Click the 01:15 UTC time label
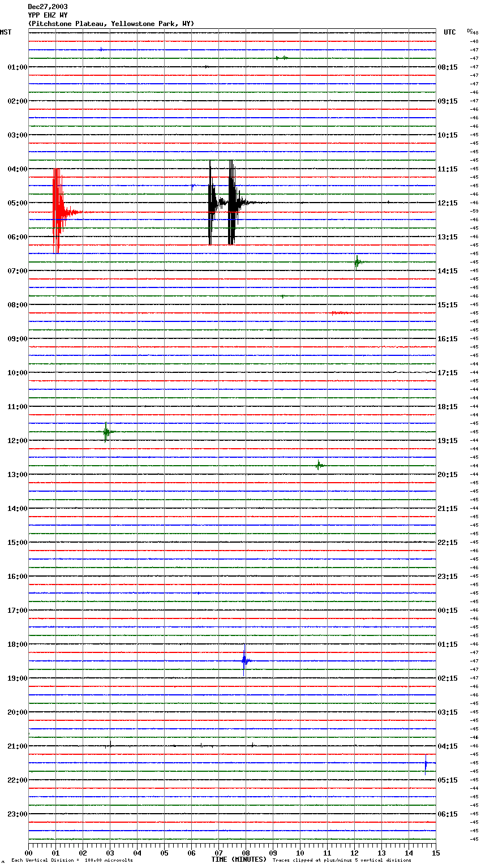This screenshot has width=481, height=868. pyautogui.click(x=448, y=644)
